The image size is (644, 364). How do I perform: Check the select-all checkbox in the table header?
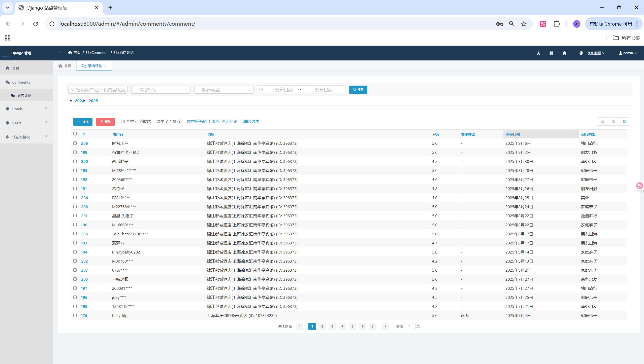[75, 134]
